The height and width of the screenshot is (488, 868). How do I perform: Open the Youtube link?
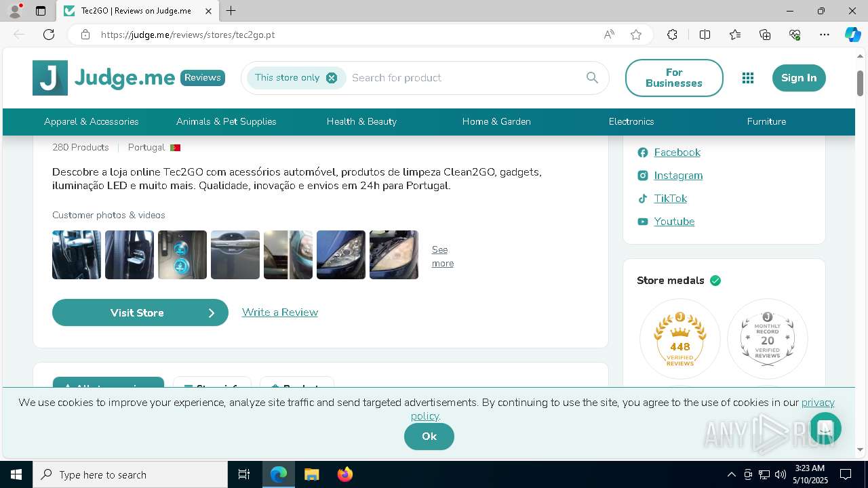tap(674, 222)
